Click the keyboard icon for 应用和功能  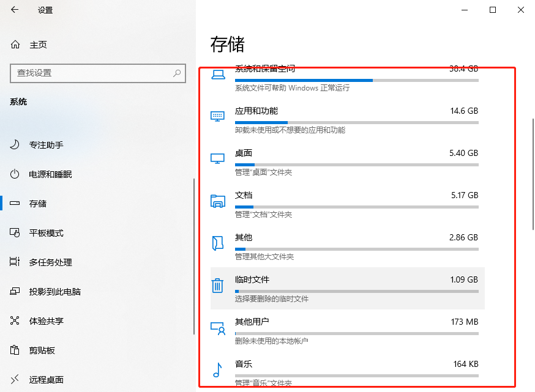click(217, 117)
